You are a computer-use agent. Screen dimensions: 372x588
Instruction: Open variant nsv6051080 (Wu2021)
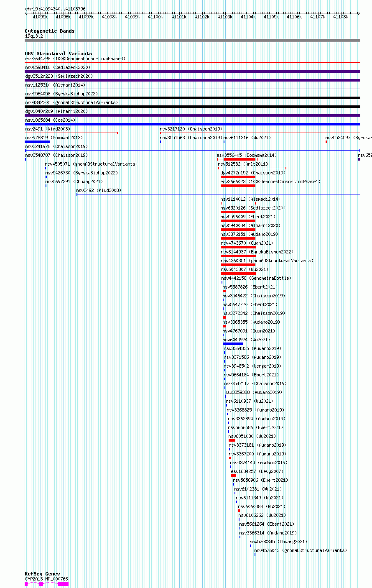[x=252, y=436]
